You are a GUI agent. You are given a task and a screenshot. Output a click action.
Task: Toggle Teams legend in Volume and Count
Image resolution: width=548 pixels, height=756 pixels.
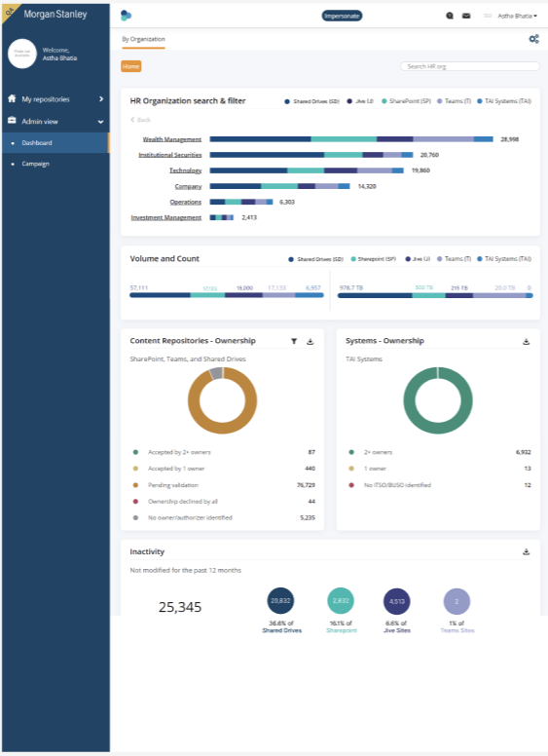pos(454,259)
